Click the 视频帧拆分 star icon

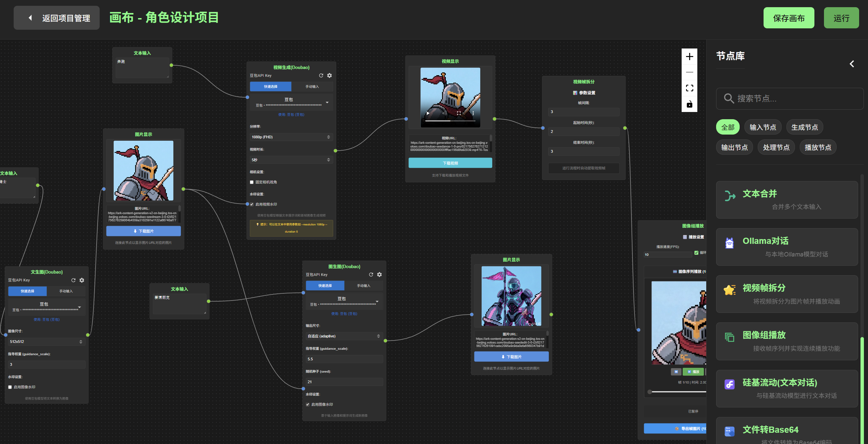pyautogui.click(x=729, y=290)
